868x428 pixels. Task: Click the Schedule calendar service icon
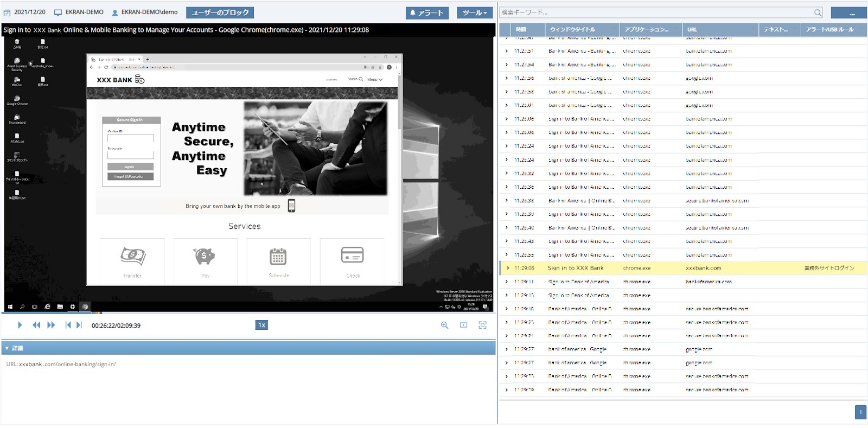[278, 255]
